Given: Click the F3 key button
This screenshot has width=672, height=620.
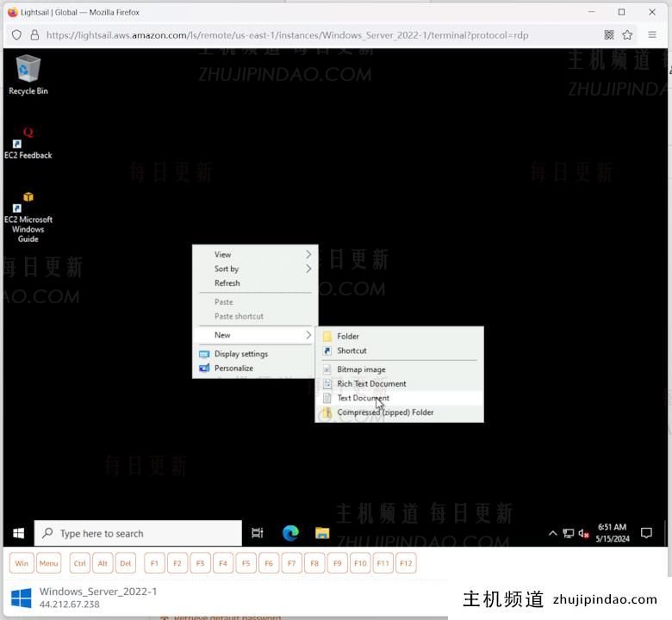Looking at the screenshot, I should tap(200, 563).
